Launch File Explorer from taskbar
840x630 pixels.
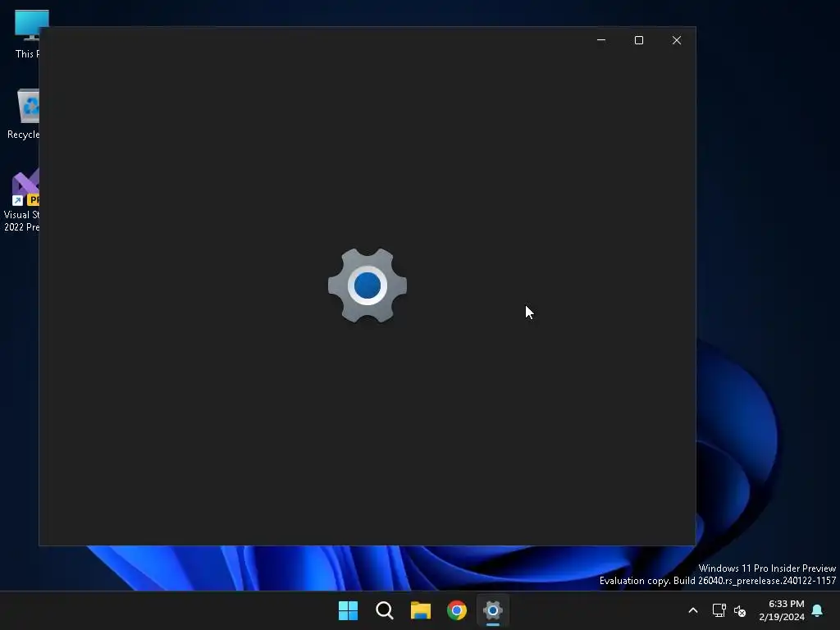coord(421,610)
